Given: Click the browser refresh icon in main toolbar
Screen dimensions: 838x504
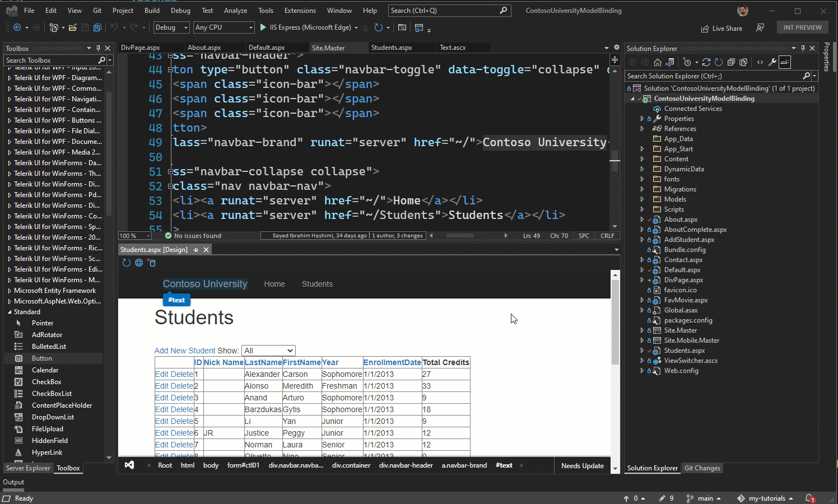Looking at the screenshot, I should point(379,27).
